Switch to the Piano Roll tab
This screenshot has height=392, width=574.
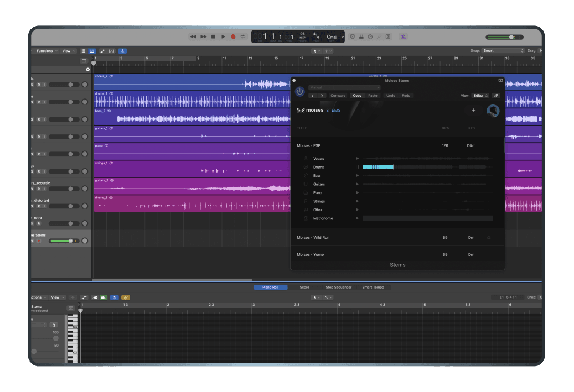(271, 288)
